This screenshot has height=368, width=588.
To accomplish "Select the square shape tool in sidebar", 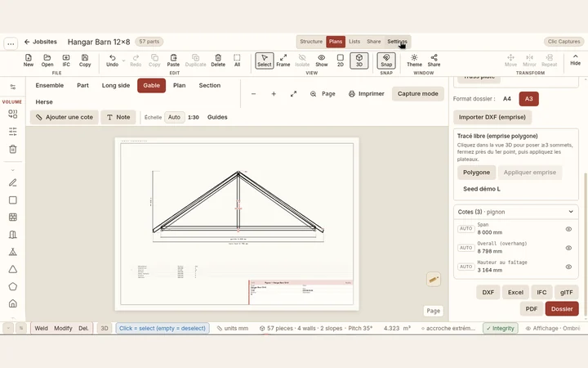I will 13,200.
